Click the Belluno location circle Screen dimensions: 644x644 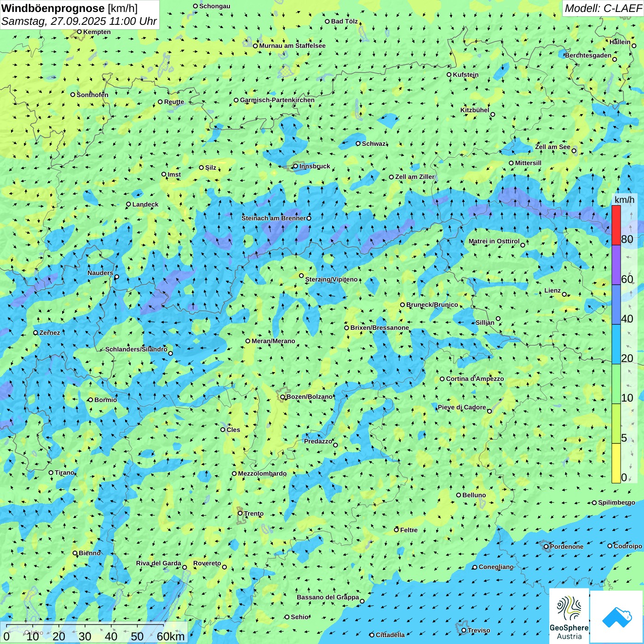tap(459, 495)
